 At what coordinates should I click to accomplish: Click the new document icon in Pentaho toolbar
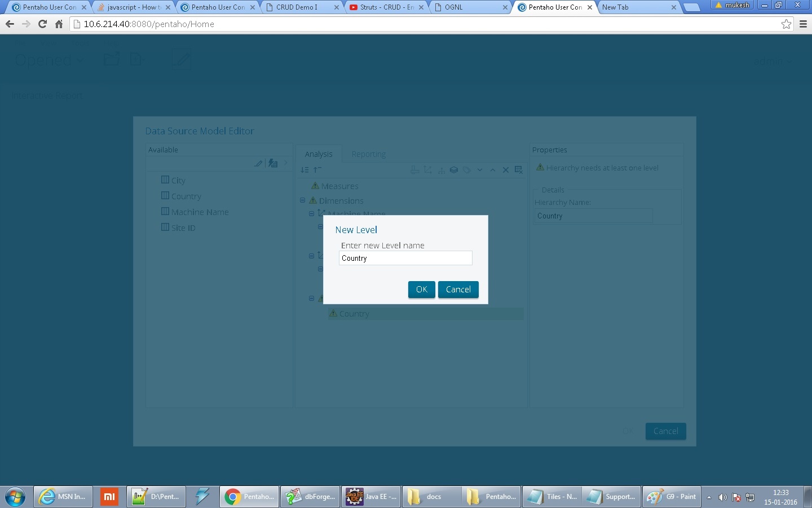(x=136, y=59)
